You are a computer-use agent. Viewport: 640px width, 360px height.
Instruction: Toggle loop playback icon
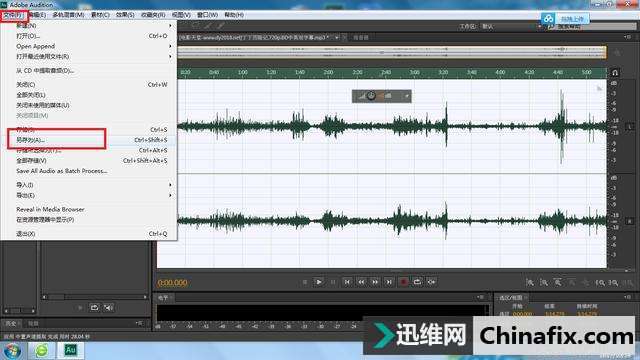417,282
